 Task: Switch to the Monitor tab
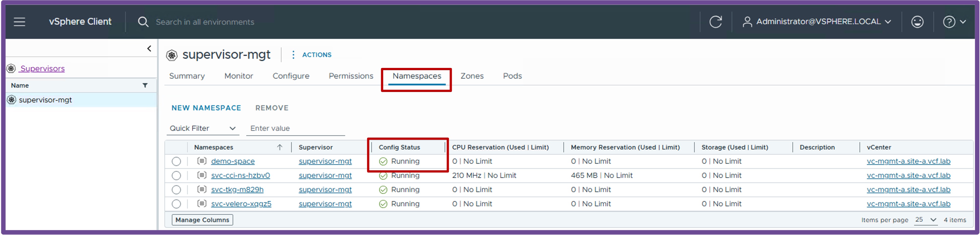(x=238, y=76)
